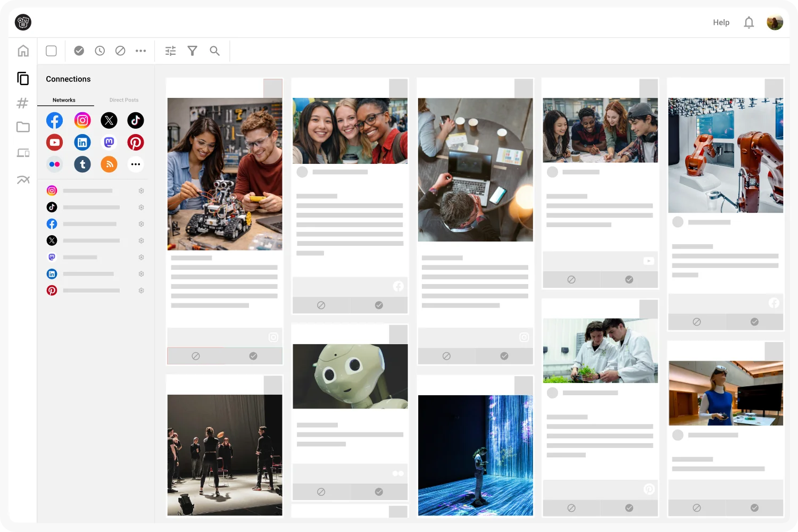The height and width of the screenshot is (532, 798).
Task: Open the hashtag section in the sidebar
Action: (22, 103)
